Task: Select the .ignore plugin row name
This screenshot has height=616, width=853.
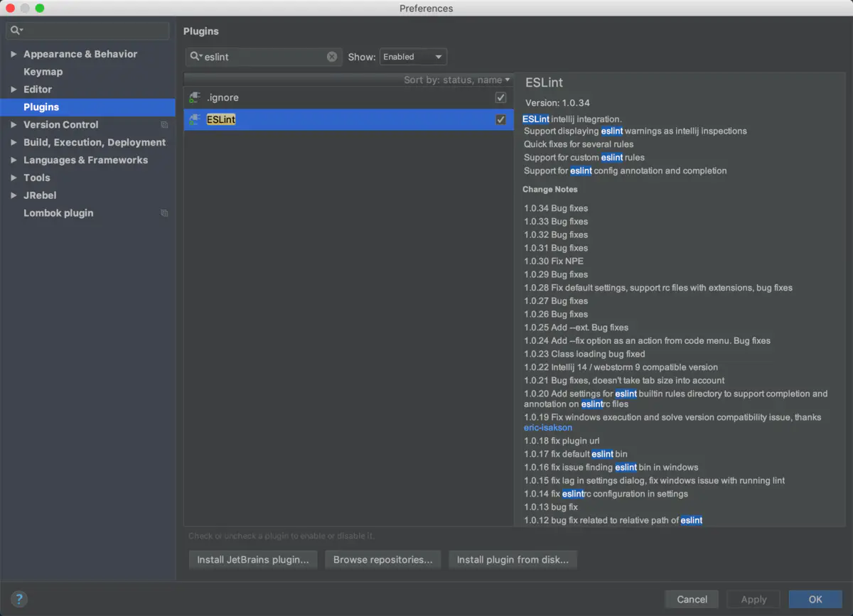Action: [222, 97]
